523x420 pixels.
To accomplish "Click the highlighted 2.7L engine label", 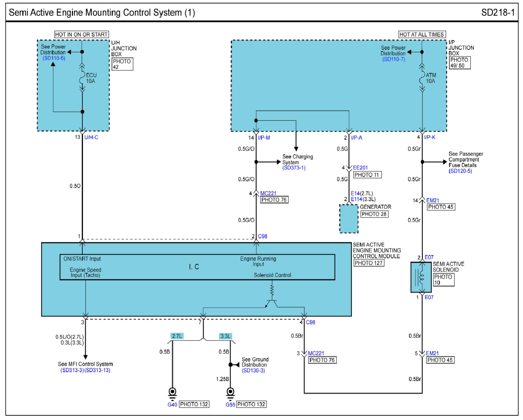I will click(x=177, y=336).
